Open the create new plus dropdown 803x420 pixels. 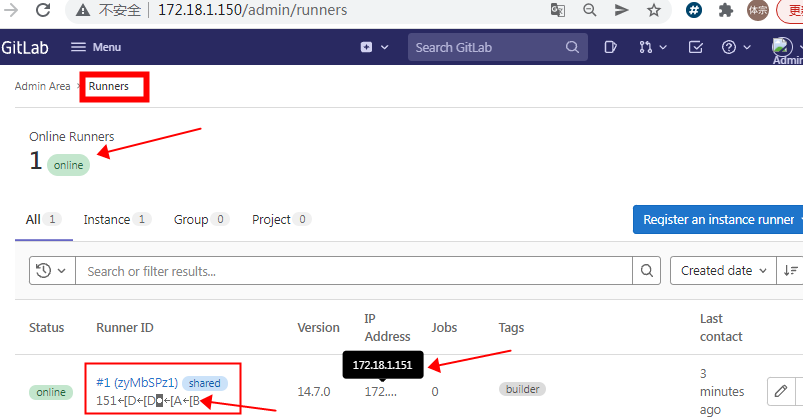click(x=374, y=47)
